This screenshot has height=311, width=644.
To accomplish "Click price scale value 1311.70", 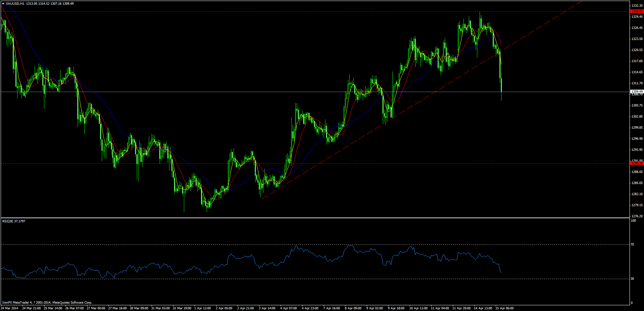I will click(637, 83).
